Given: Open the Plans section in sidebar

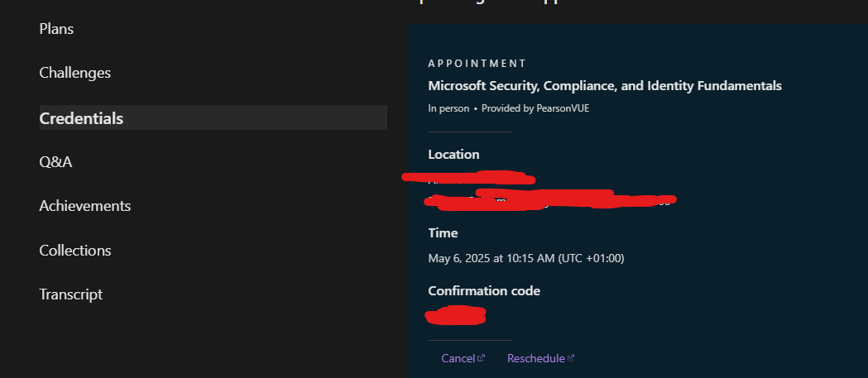Looking at the screenshot, I should click(x=56, y=29).
